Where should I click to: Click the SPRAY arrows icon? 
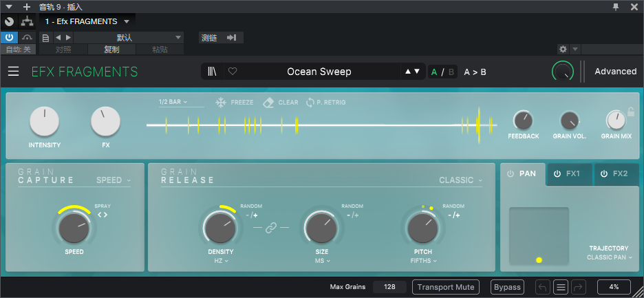103,214
